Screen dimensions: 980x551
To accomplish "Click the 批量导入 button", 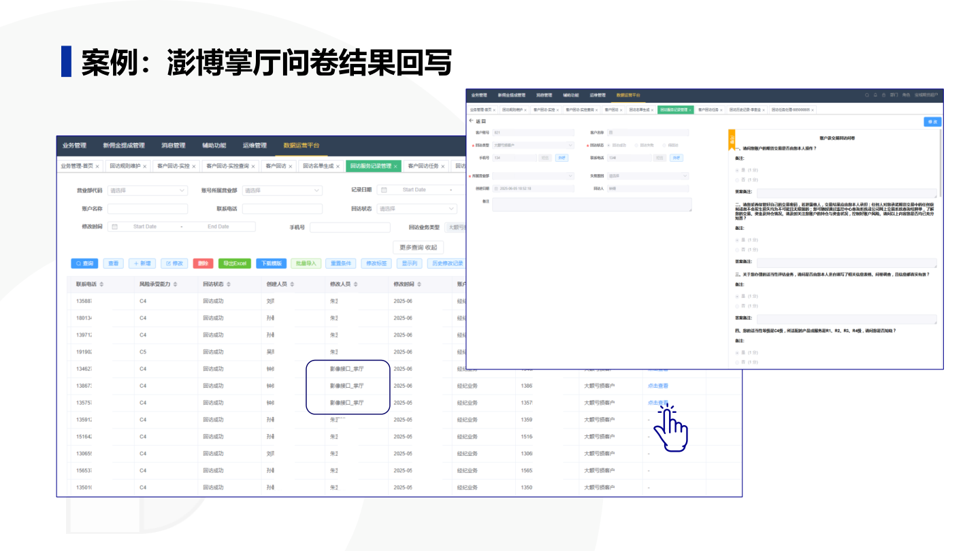I will click(306, 263).
